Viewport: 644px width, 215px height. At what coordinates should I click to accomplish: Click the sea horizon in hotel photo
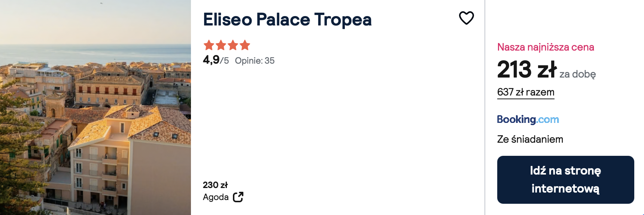point(95,46)
